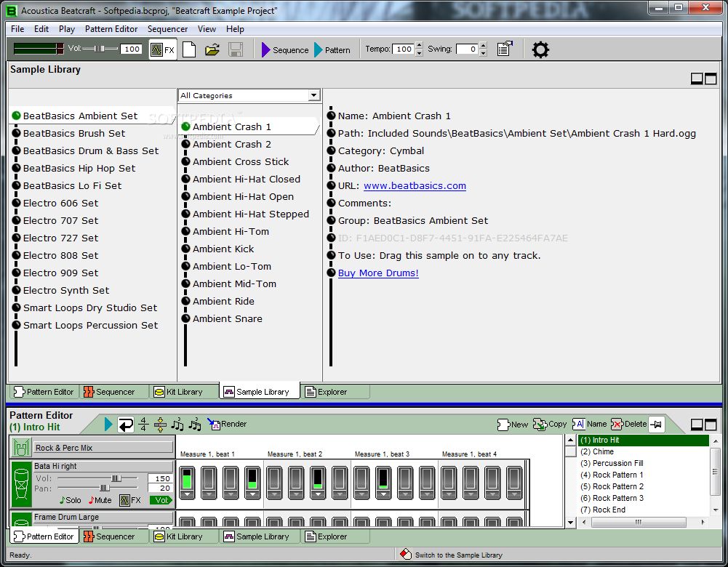
Task: Click the pattern resolution icon beside 4/4
Action: (x=160, y=424)
